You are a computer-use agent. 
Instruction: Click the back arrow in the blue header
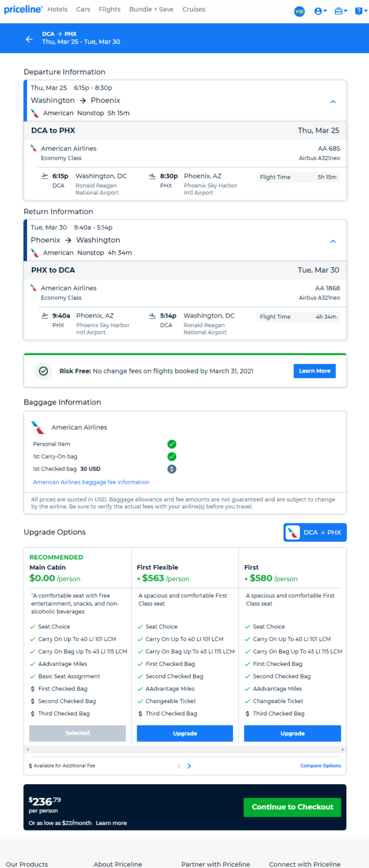point(29,39)
